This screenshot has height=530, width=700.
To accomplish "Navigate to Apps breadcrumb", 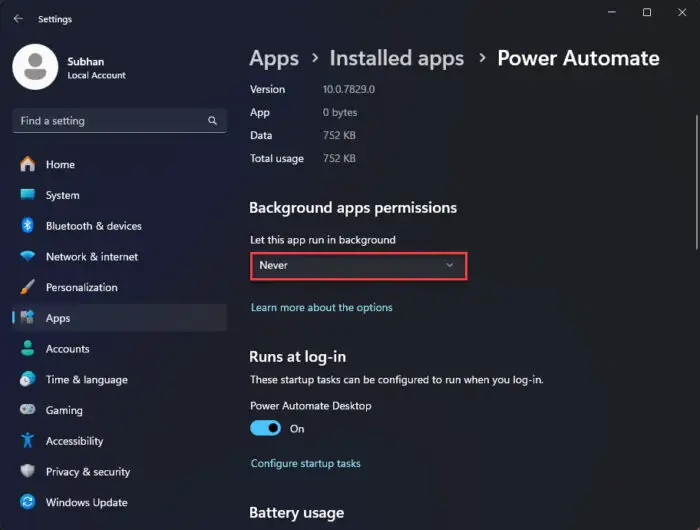I will (274, 58).
